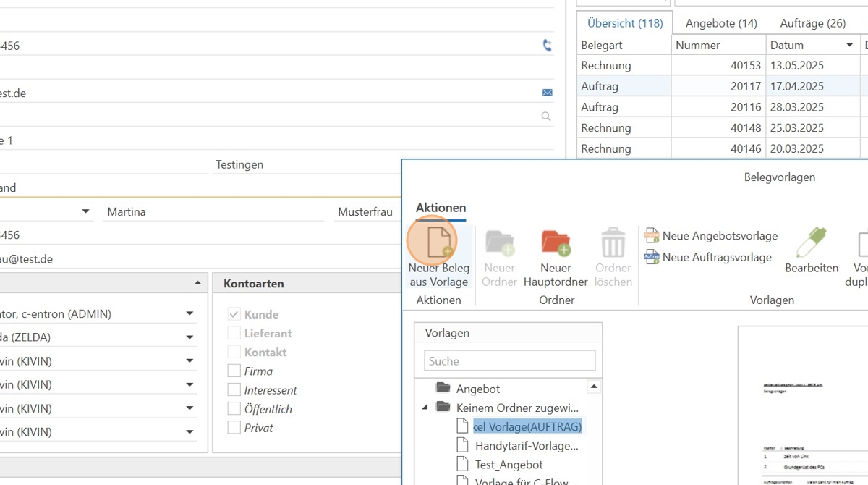Open the Aufträge (26) tab
This screenshot has height=485, width=868.
[812, 23]
